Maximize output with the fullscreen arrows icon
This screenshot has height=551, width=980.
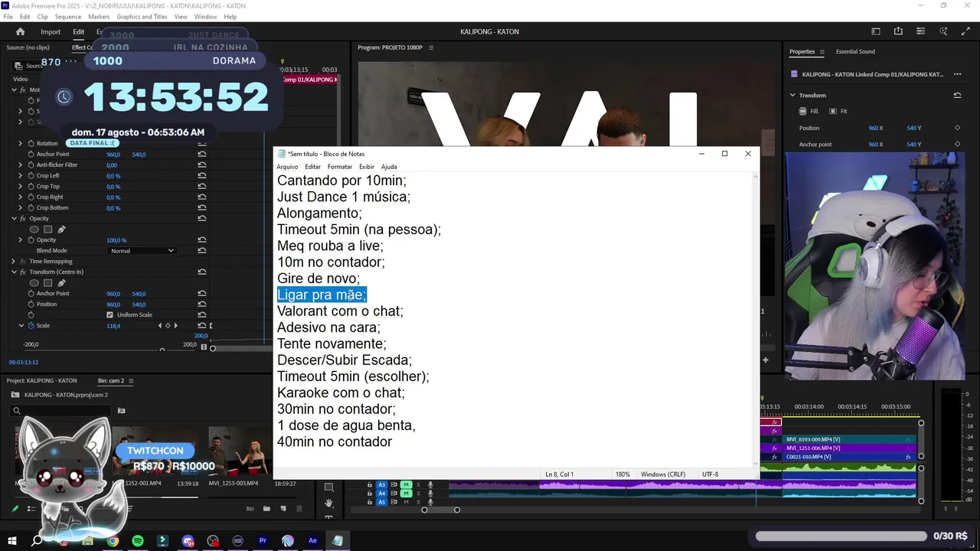point(966,31)
